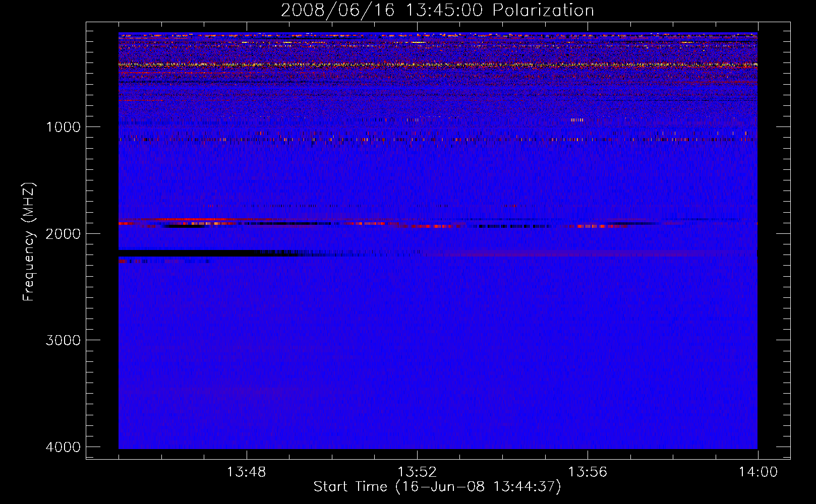Click the 13:52 time tick label
816x504 pixels.
coord(417,472)
